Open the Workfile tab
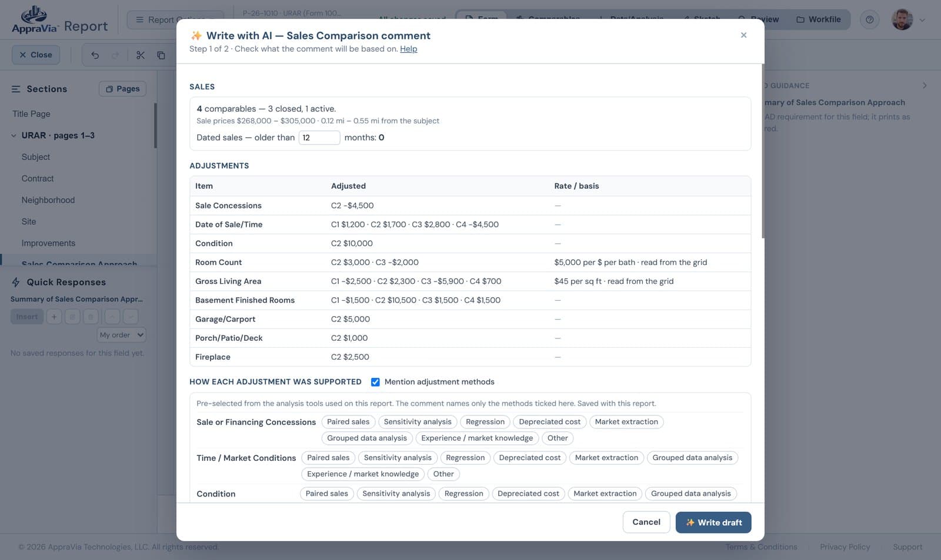The height and width of the screenshot is (560, 941). (x=819, y=19)
